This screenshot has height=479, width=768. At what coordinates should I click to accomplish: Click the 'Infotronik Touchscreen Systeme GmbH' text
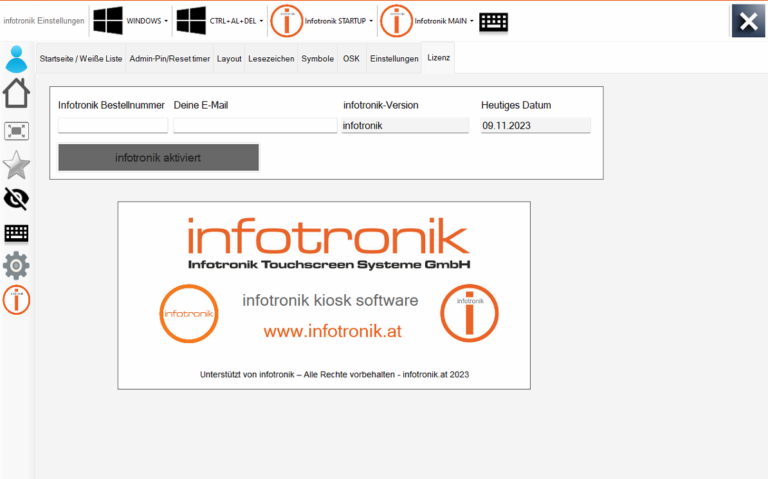(x=329, y=264)
